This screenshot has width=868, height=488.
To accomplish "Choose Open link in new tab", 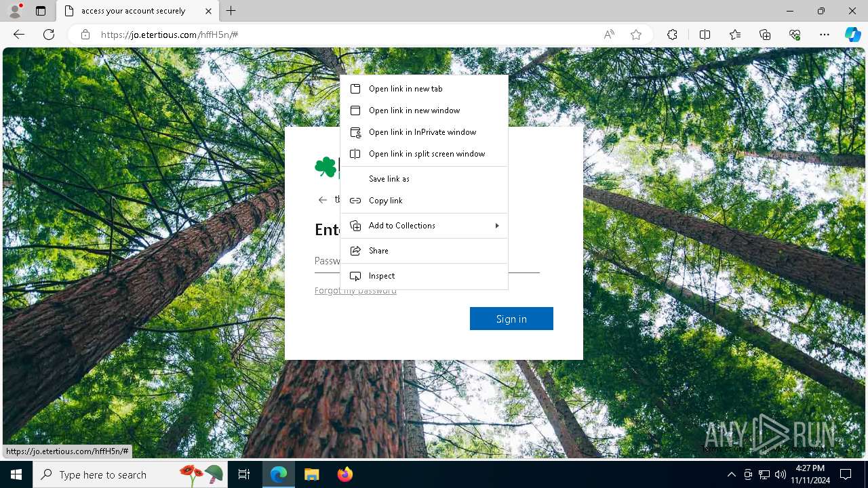I will pyautogui.click(x=424, y=89).
